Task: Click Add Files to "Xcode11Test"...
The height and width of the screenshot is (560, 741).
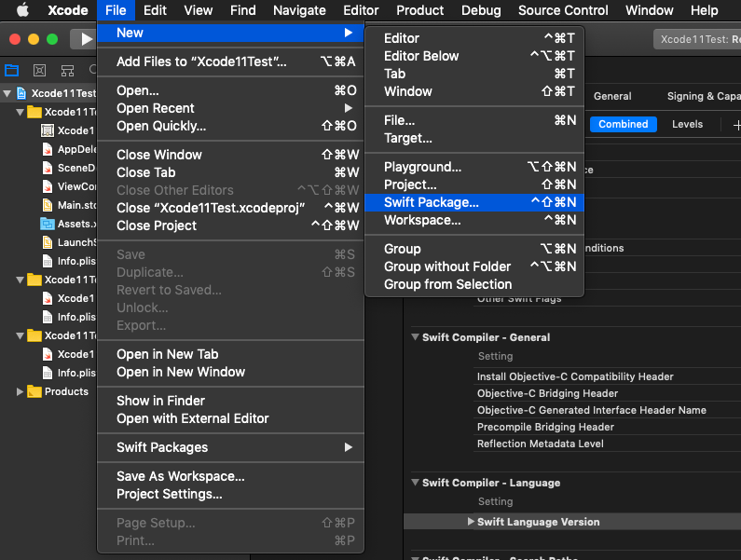Action: 230,61
